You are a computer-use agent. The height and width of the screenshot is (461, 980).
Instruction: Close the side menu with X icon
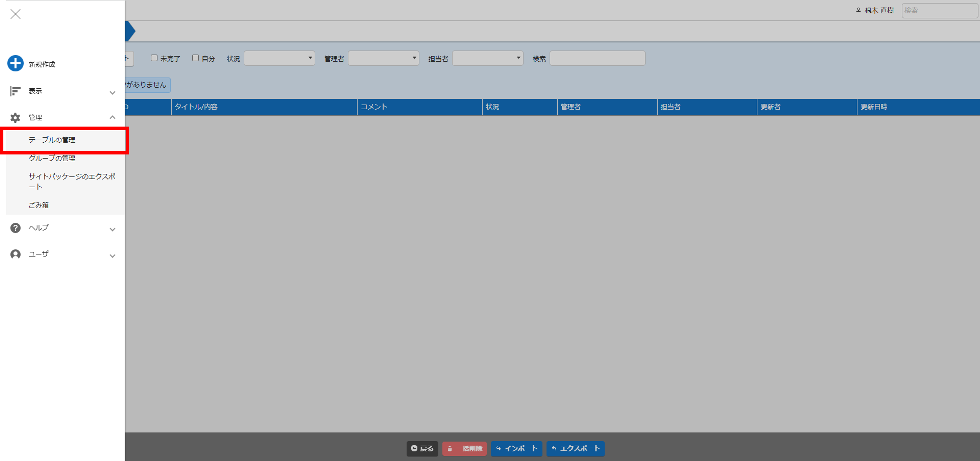coord(16,14)
